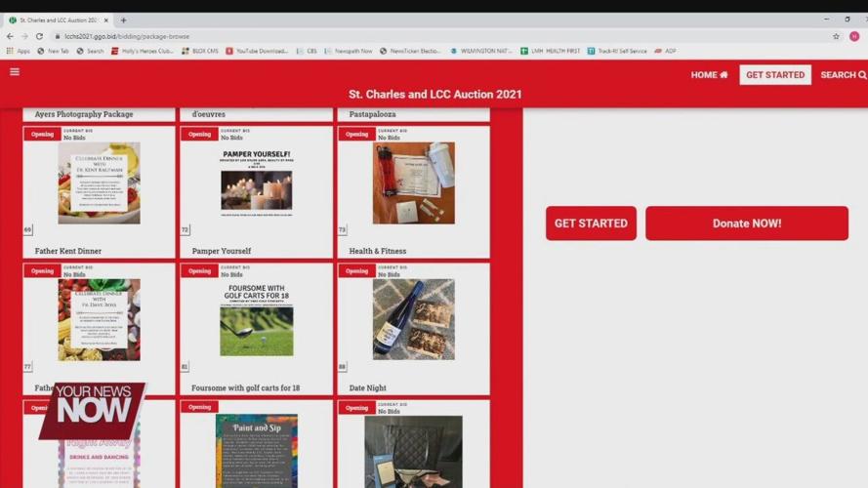Click the browser reload icon
The height and width of the screenshot is (488, 868).
tap(40, 36)
